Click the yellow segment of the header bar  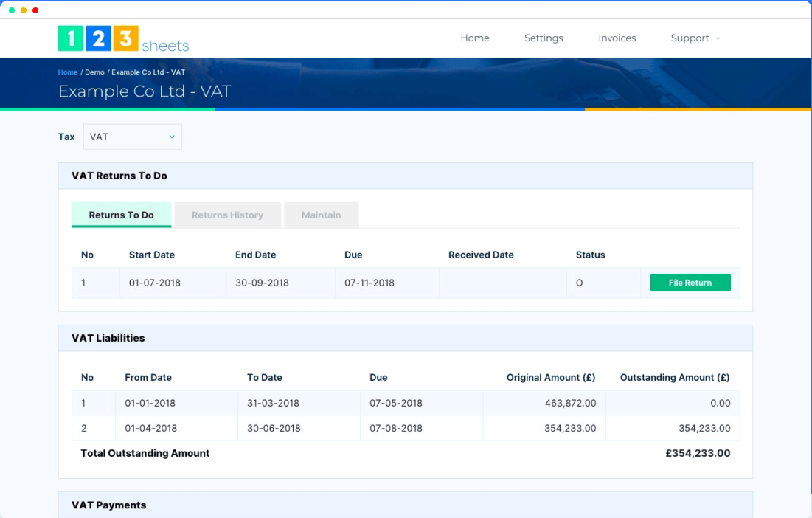pyautogui.click(x=698, y=108)
